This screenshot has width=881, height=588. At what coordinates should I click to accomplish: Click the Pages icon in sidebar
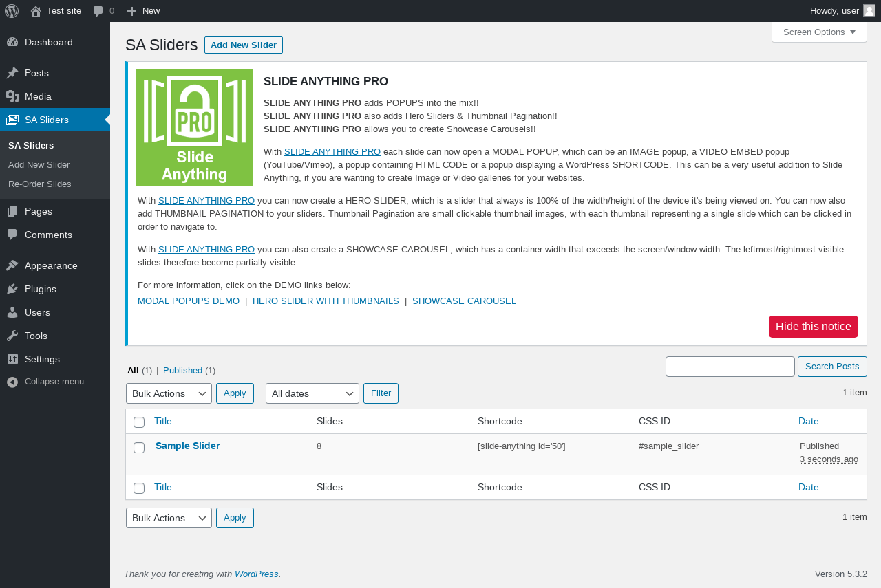(12, 211)
